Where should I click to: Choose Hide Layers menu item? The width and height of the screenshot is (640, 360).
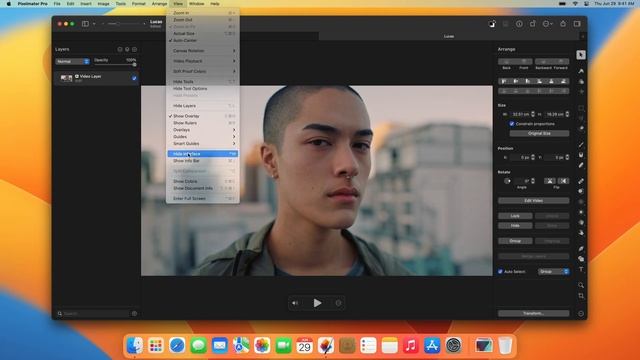point(202,106)
